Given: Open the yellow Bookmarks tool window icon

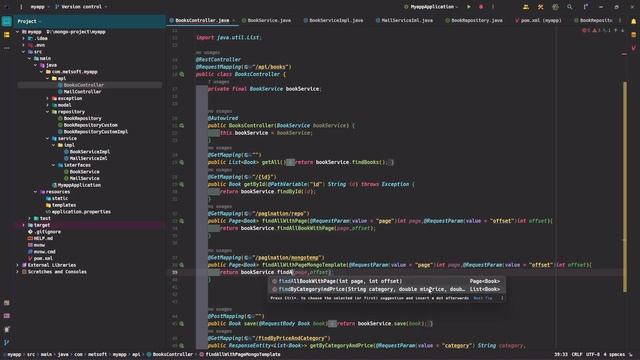Looking at the screenshot, I should tap(7, 35).
